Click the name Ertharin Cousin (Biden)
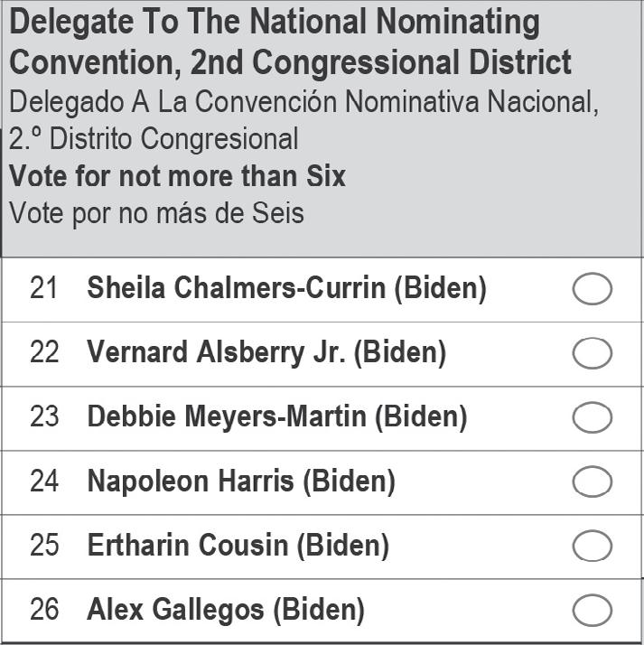 click(238, 546)
